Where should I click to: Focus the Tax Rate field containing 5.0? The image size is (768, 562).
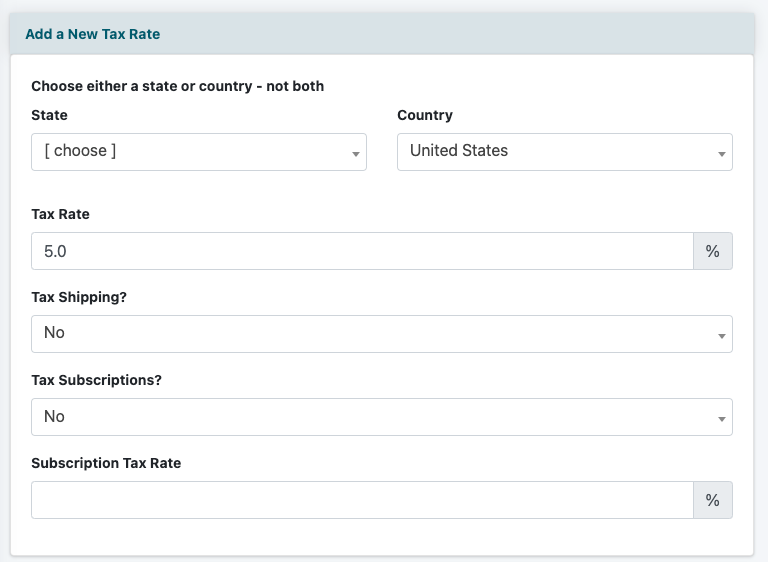(360, 252)
